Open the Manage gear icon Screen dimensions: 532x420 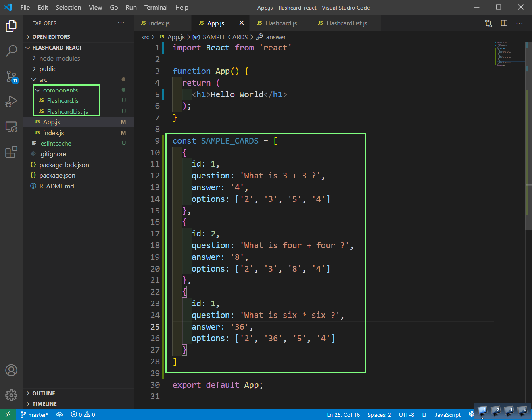pos(11,395)
